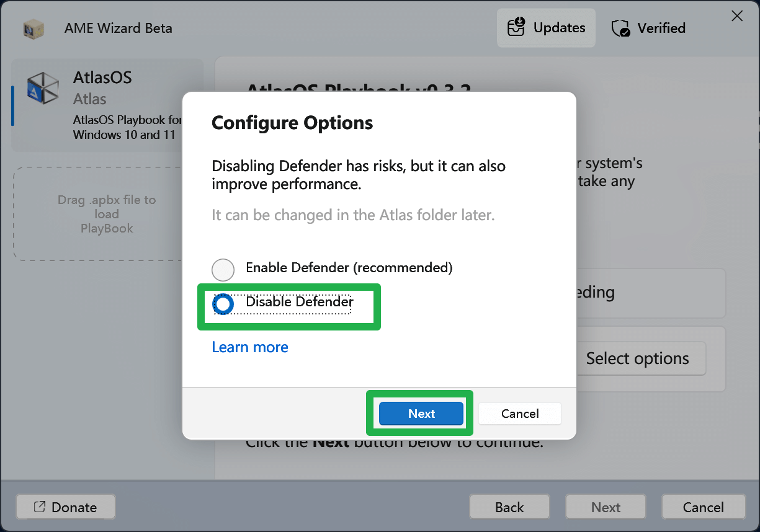760x532 pixels.
Task: Click the wizard footer Next button
Action: 606,507
